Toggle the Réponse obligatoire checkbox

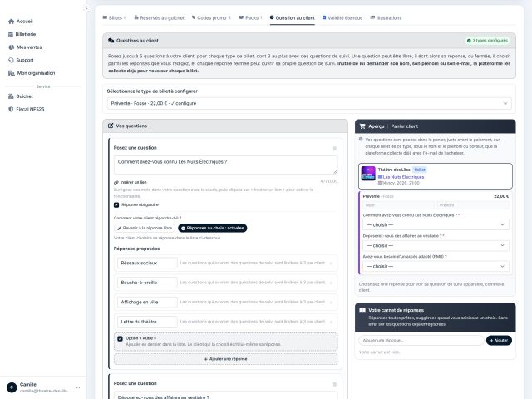(x=116, y=205)
